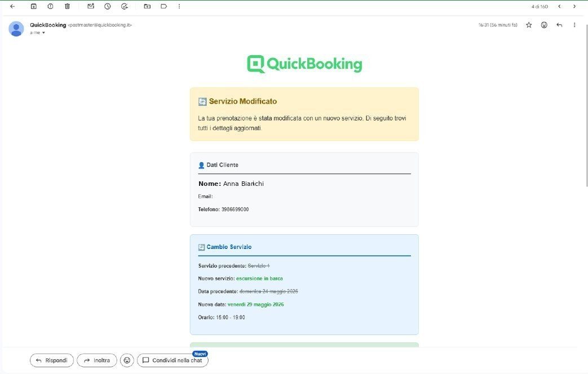
Task: Select the Dati Cliente heading
Action: pyautogui.click(x=222, y=165)
